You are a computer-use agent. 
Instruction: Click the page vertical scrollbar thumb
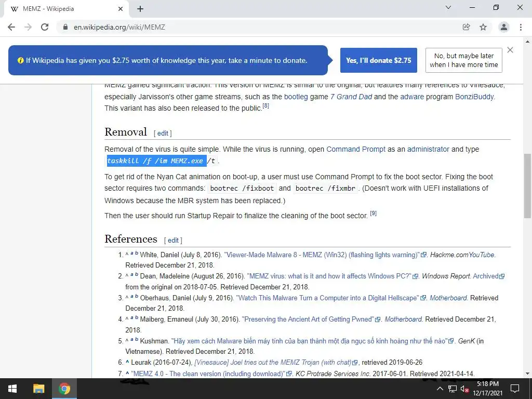click(x=527, y=185)
